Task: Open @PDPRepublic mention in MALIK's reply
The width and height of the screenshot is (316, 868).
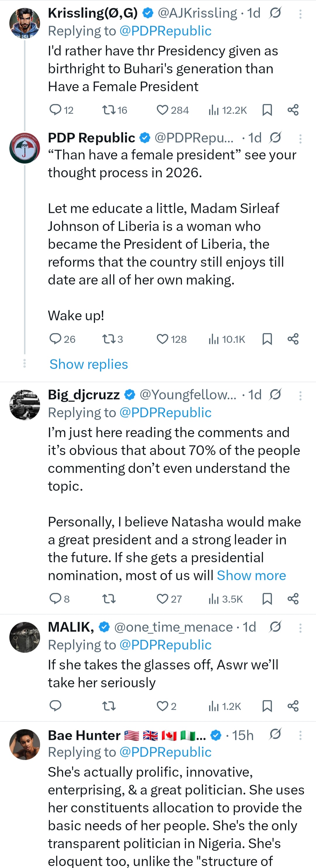Action: click(165, 645)
